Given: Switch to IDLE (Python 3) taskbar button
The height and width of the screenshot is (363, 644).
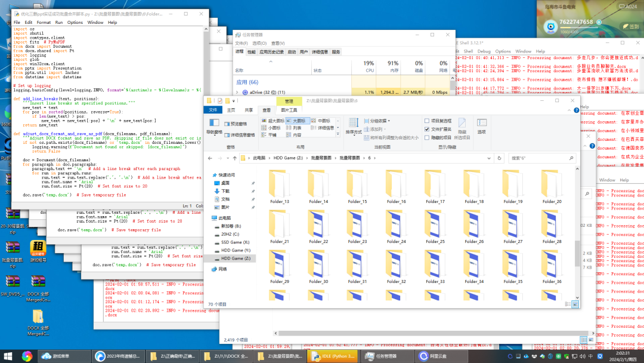Looking at the screenshot, I should coord(333,356).
